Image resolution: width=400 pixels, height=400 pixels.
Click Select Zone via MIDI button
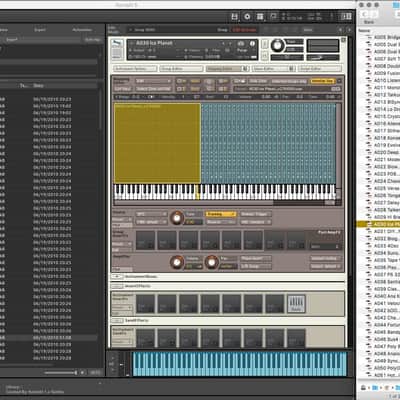coord(154,89)
